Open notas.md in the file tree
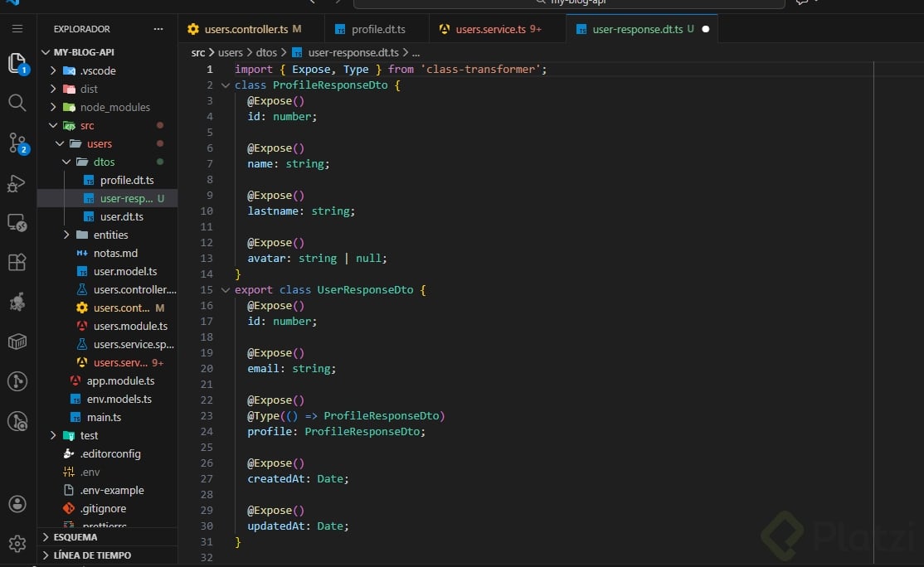 (107, 253)
